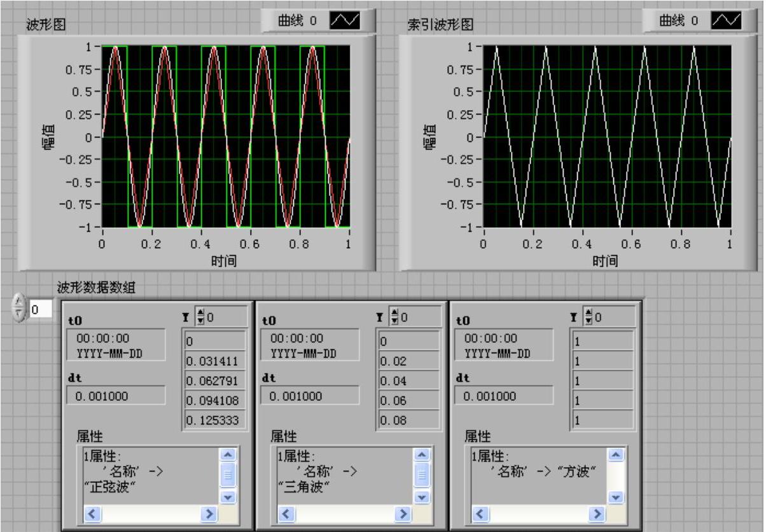Select the Y value 0.062791

click(214, 381)
